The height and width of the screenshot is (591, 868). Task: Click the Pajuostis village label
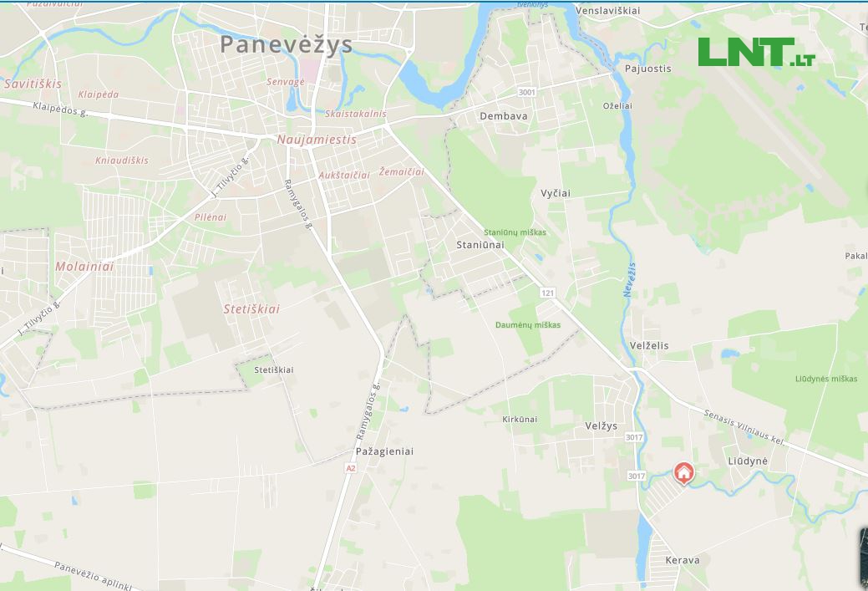pos(647,69)
